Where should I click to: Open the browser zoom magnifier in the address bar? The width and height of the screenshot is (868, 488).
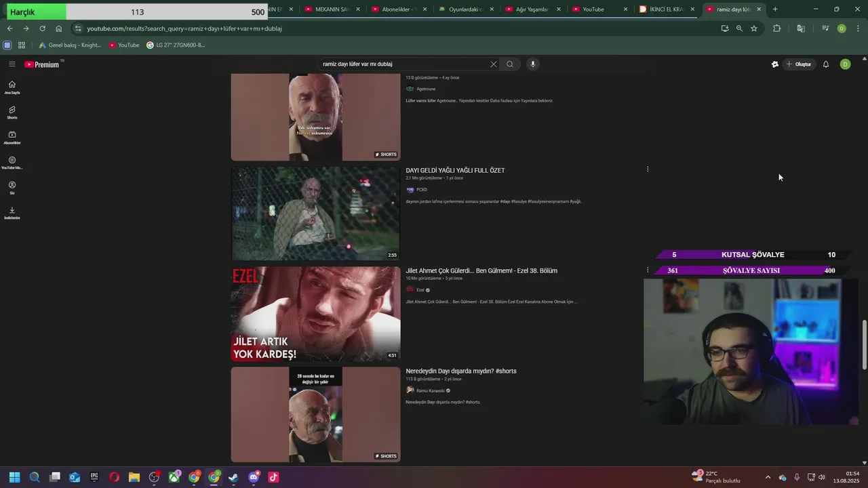tap(739, 28)
